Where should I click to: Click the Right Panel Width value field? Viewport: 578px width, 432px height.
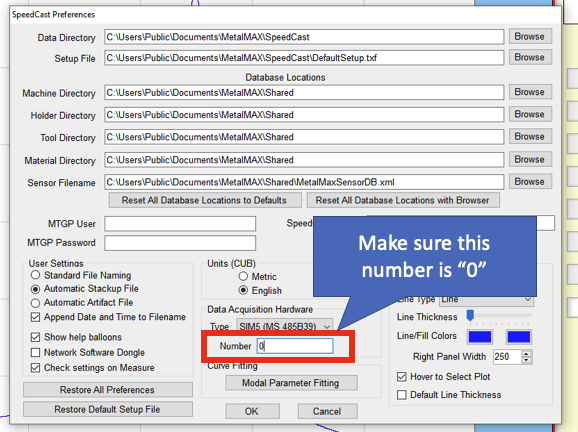[x=508, y=357]
